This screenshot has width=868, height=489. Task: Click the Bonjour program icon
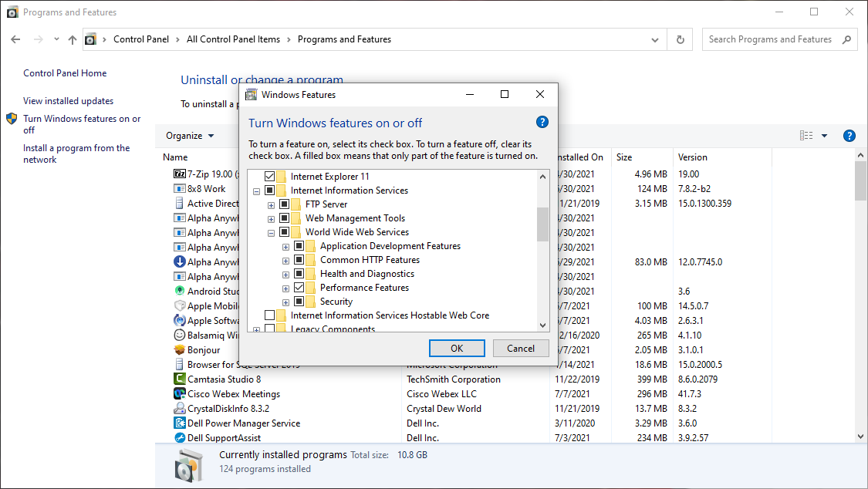[179, 350]
